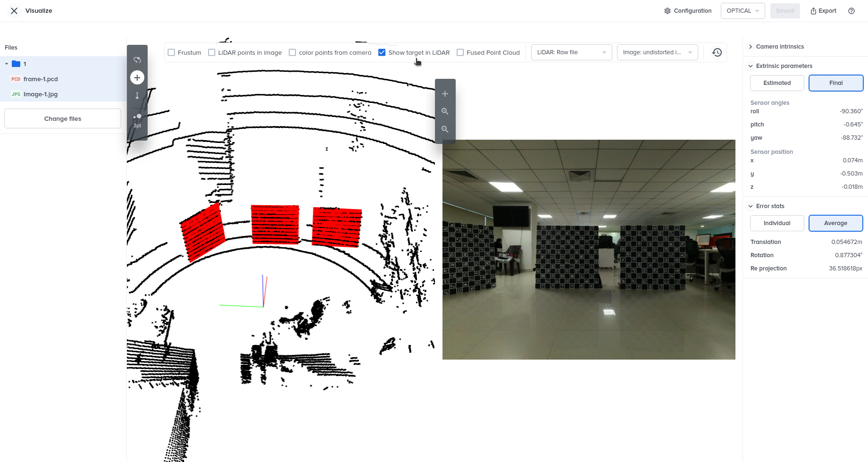
Task: Open the help question mark icon
Action: click(851, 11)
